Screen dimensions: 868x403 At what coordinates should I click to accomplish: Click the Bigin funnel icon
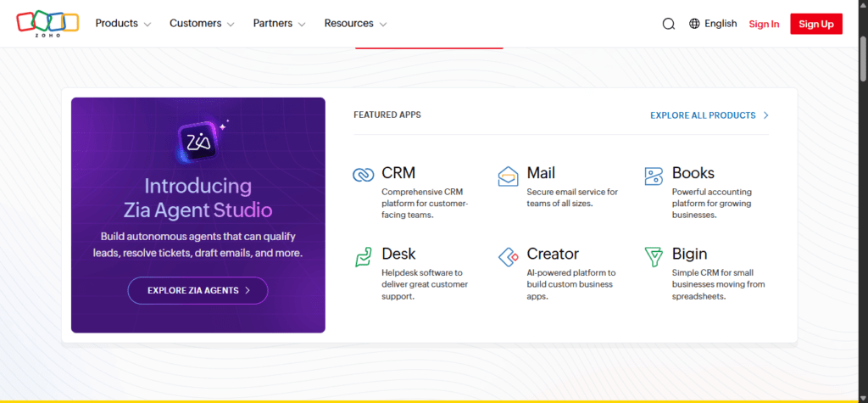point(654,257)
